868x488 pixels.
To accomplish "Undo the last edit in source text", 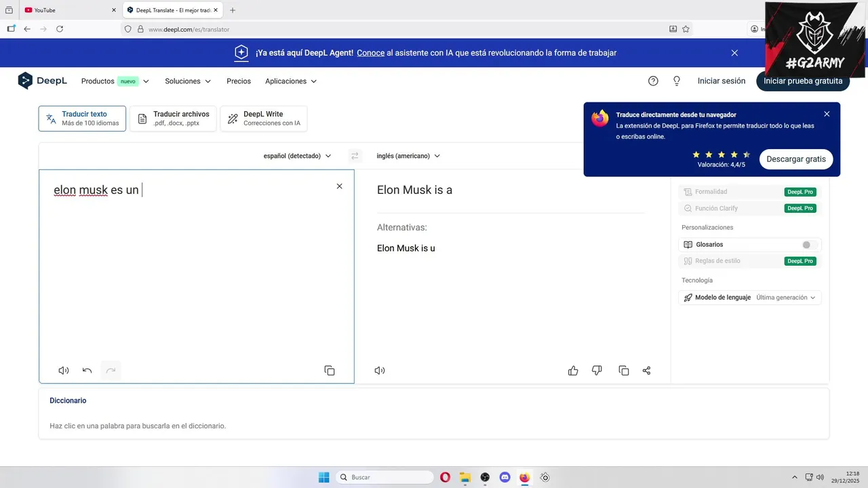I will click(87, 370).
